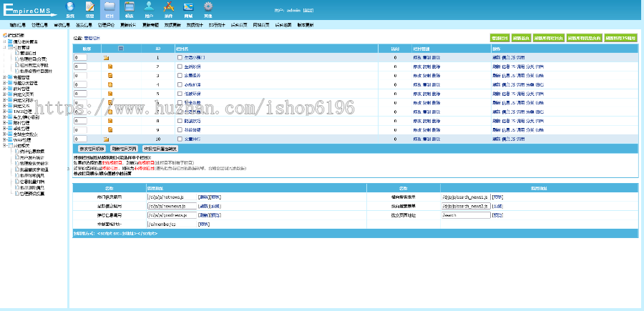Expand the WAP管理 tree node

click(x=4, y=140)
